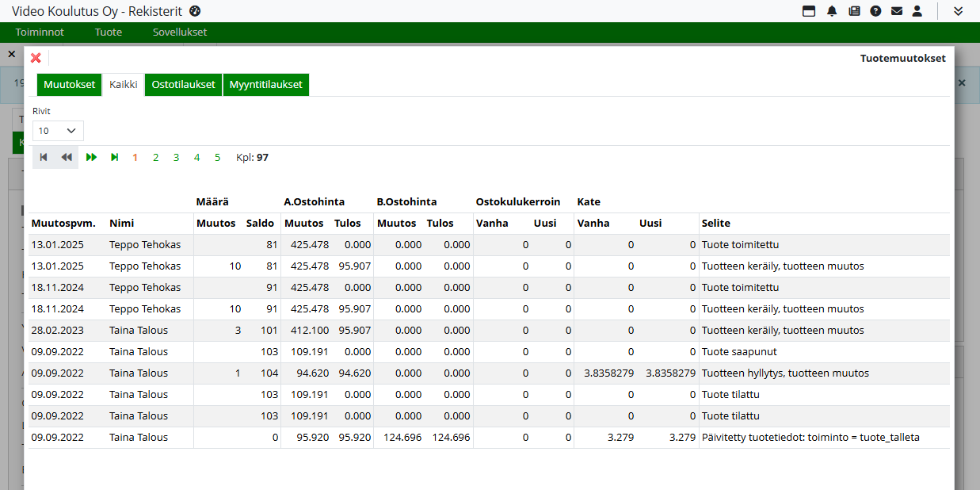Go to page 3 of results

(x=176, y=158)
